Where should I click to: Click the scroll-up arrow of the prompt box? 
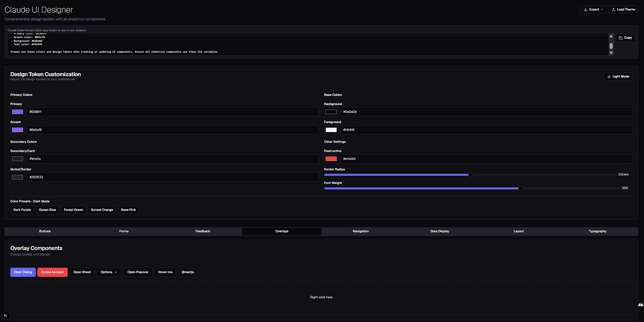click(x=611, y=36)
